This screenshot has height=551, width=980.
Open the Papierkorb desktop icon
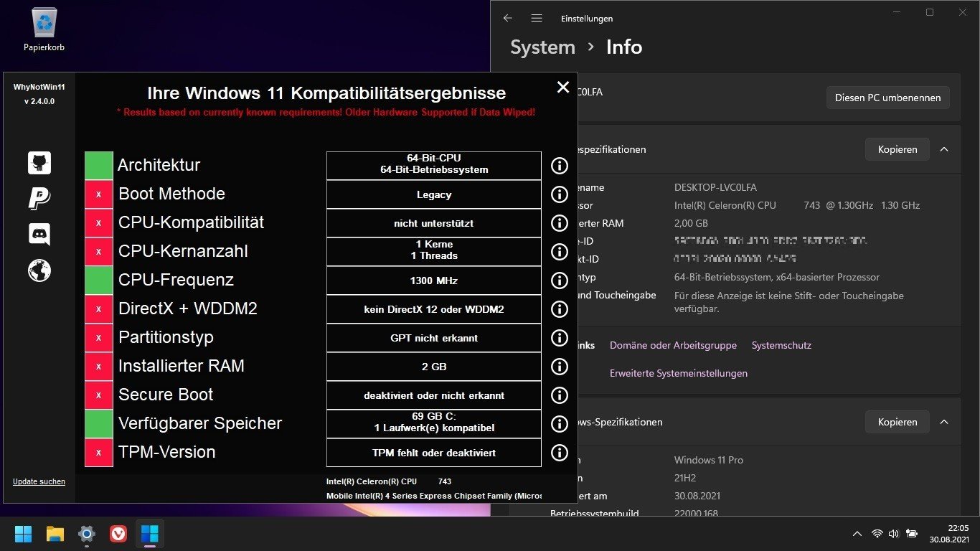tap(44, 30)
